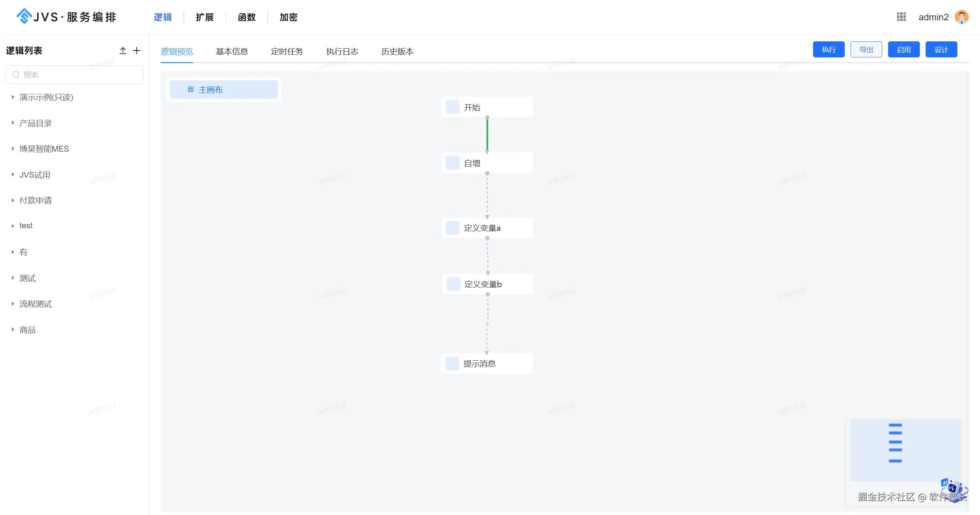Click the 开始 node icon

(452, 107)
